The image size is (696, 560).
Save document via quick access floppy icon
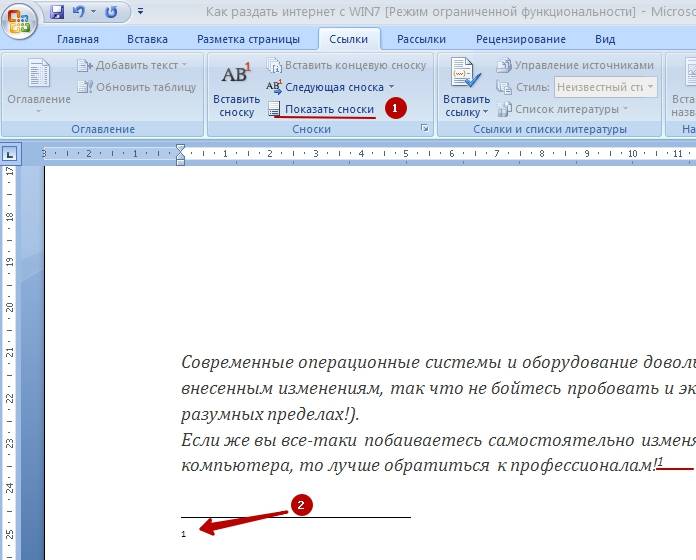click(x=57, y=12)
